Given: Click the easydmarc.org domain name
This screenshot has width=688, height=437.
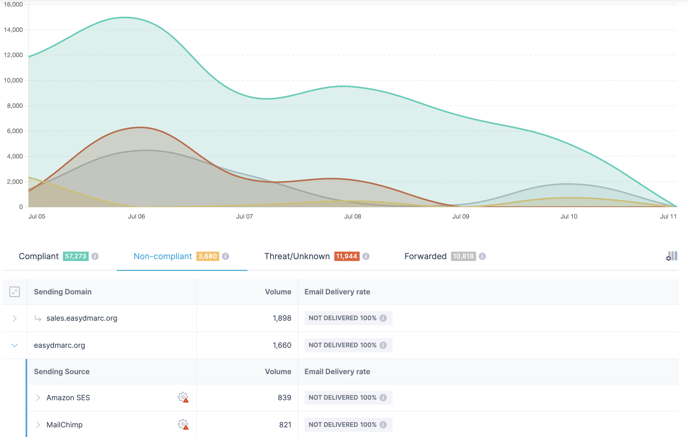Looking at the screenshot, I should click(59, 345).
